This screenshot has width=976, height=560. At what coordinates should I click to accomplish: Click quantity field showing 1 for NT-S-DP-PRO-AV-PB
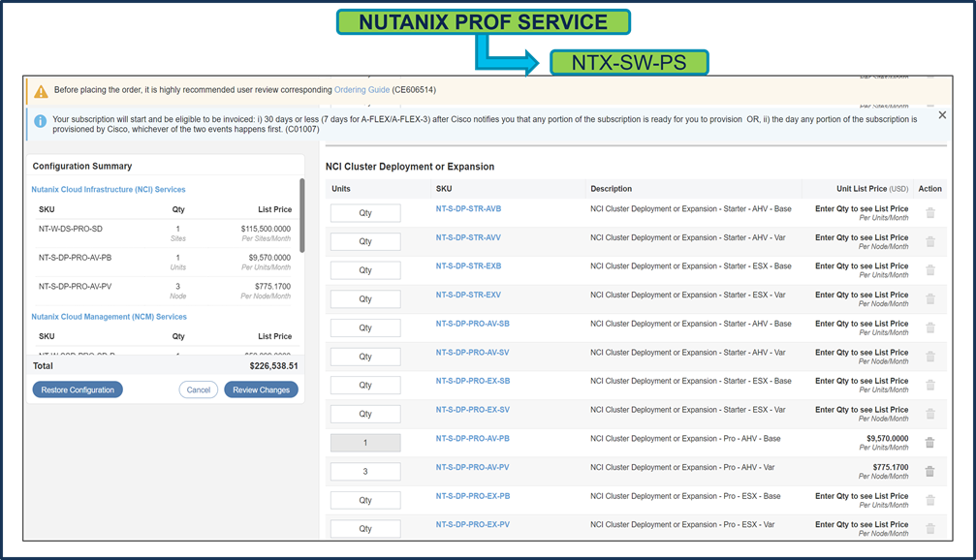365,443
